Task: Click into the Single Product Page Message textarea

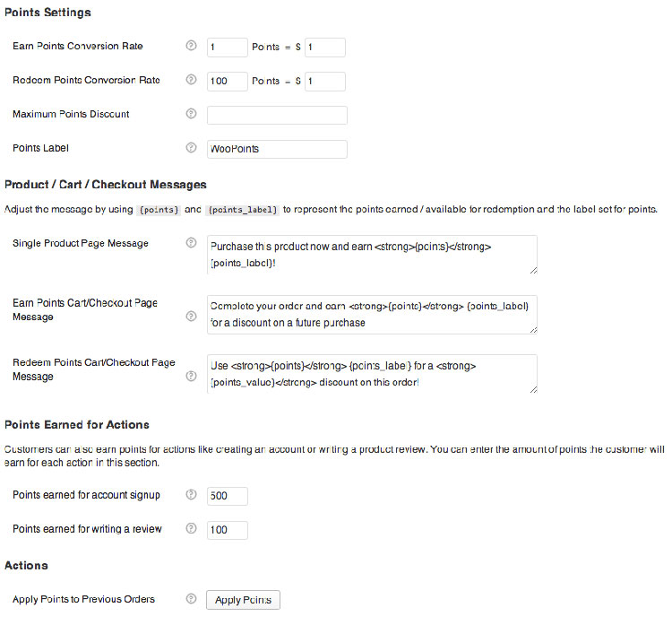Action: pos(371,254)
